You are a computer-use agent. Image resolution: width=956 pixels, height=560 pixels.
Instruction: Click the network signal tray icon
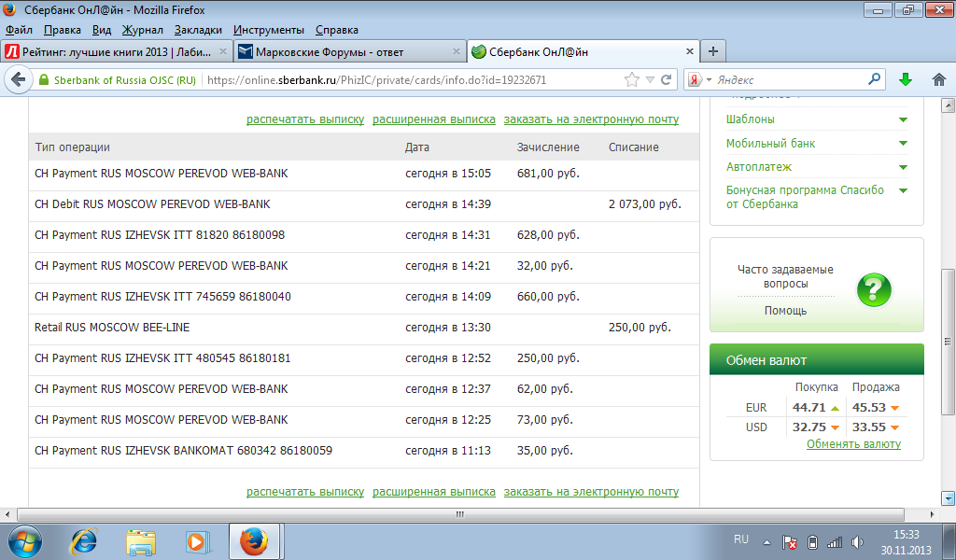point(834,541)
